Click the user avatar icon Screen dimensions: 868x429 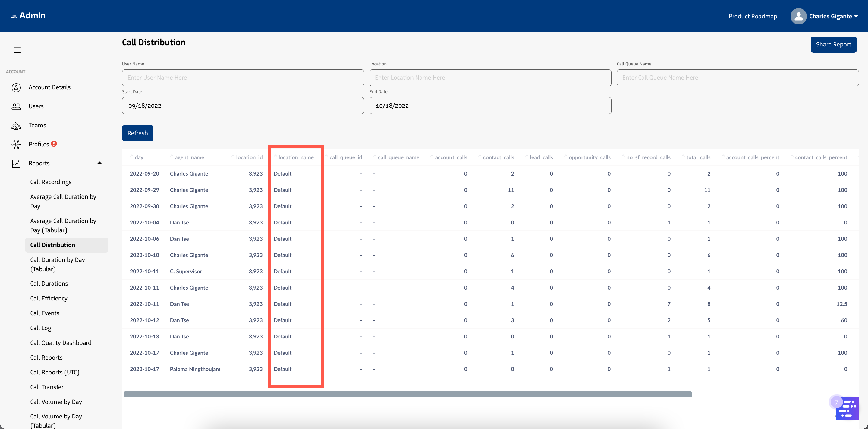click(x=798, y=16)
